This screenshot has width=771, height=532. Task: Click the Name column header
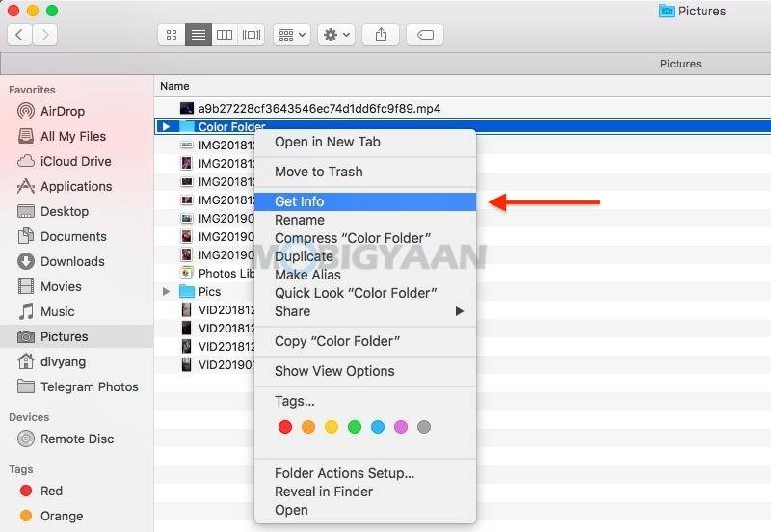tap(174, 86)
